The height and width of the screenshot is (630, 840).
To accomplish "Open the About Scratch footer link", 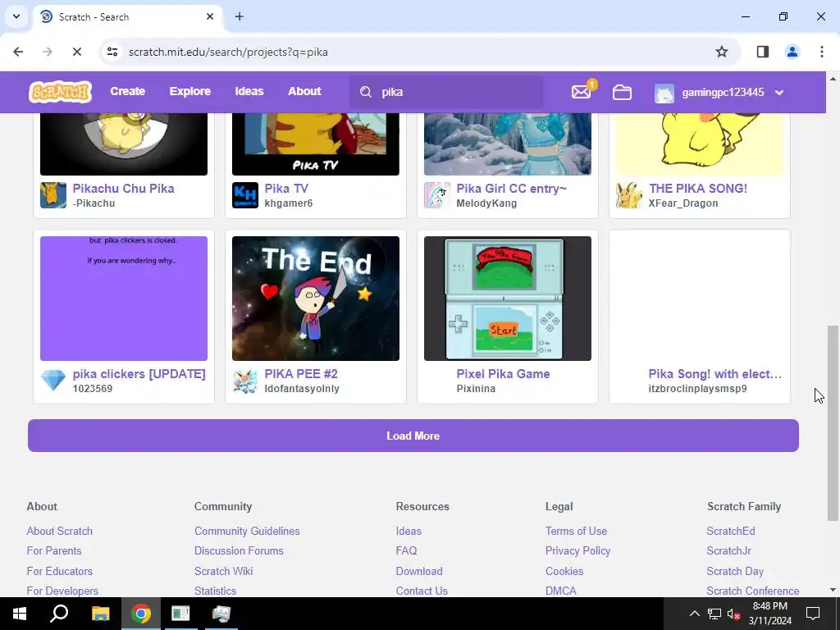I will click(59, 531).
